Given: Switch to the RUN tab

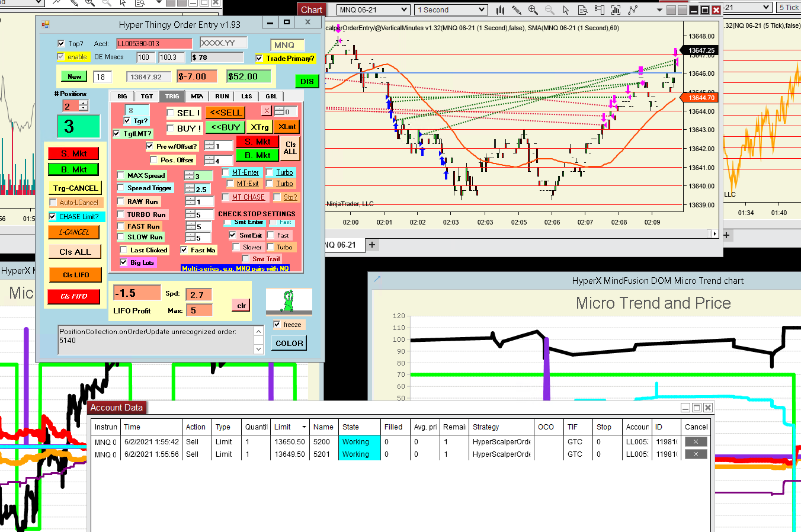Looking at the screenshot, I should point(222,97).
